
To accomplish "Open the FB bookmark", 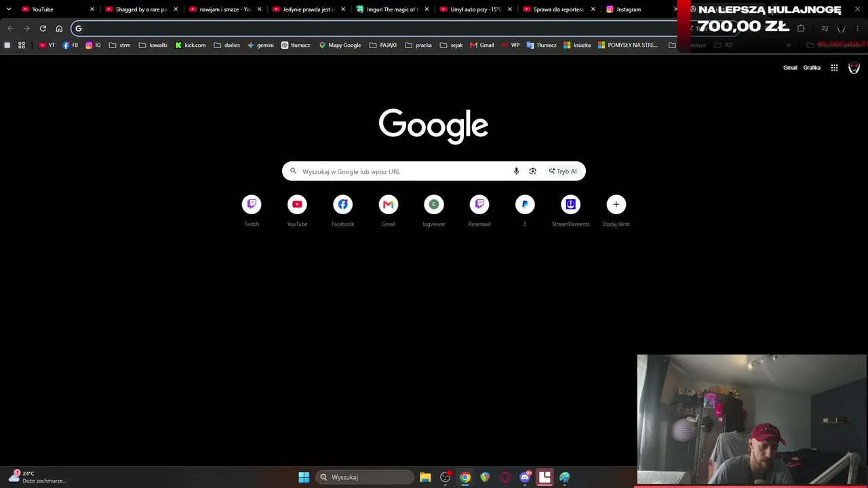I will click(70, 45).
